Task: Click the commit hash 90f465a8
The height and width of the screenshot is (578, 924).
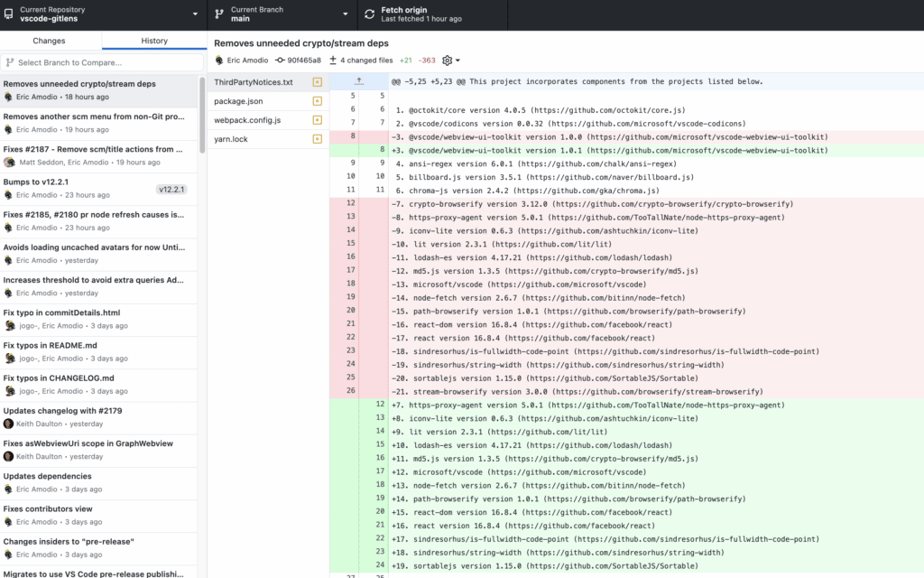Action: tap(304, 61)
